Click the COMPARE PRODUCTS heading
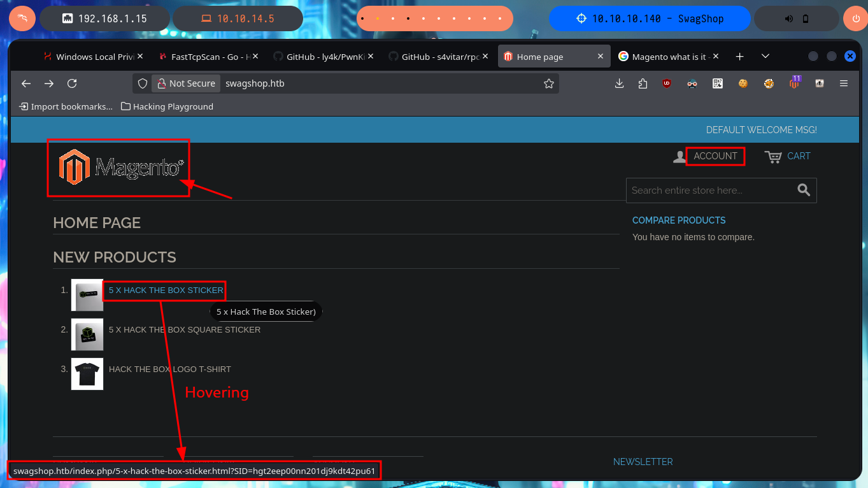The image size is (868, 488). (679, 220)
